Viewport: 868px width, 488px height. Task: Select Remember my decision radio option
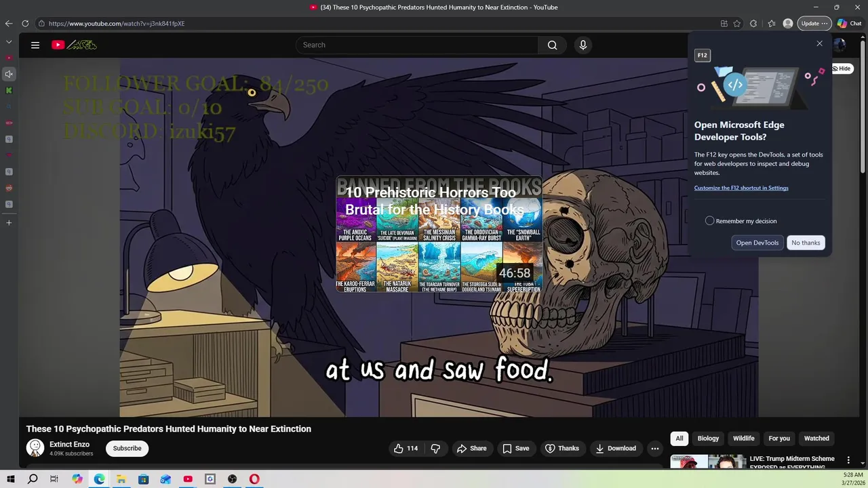(709, 221)
